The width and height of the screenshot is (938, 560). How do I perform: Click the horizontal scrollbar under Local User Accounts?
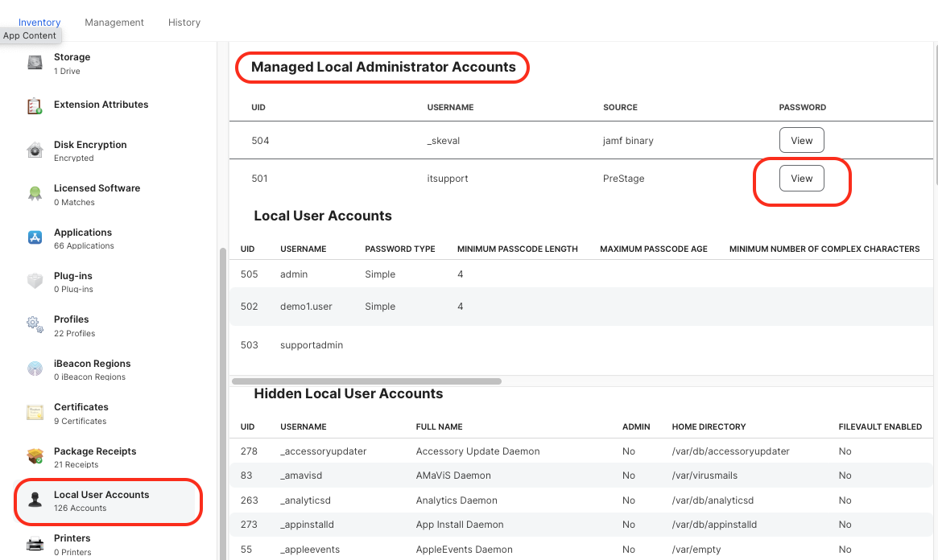(x=366, y=381)
